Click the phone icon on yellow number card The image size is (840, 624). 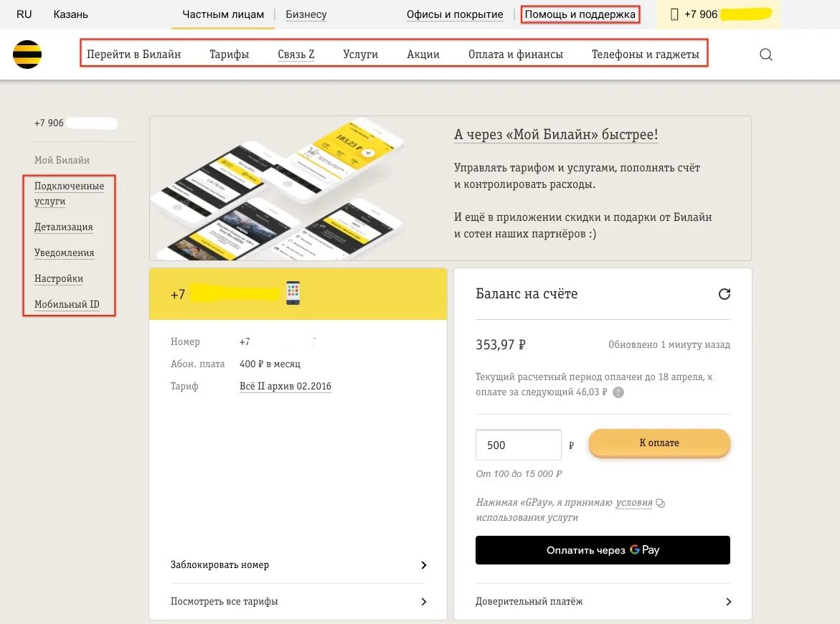[293, 293]
